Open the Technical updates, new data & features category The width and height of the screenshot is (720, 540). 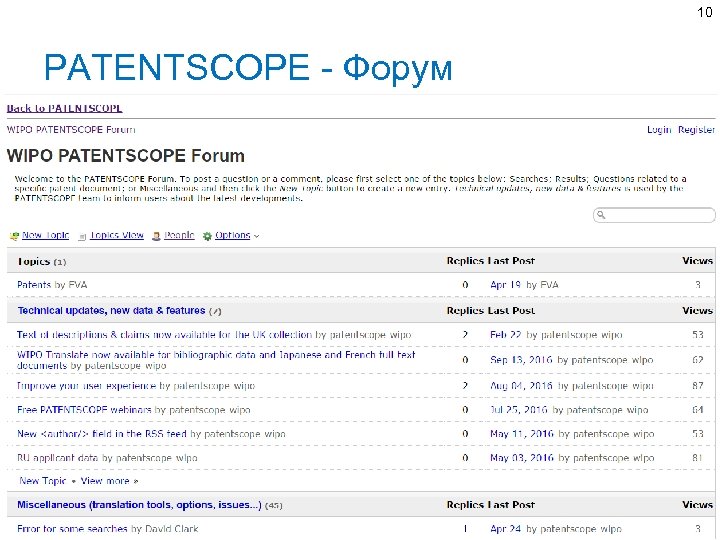(112, 311)
